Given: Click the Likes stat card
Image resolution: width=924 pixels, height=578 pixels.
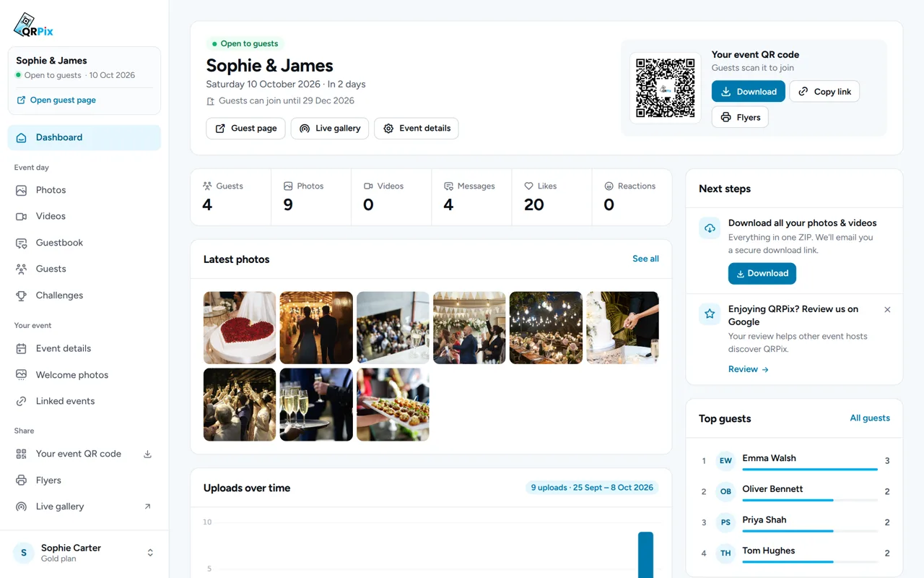Looking at the screenshot, I should [x=552, y=197].
